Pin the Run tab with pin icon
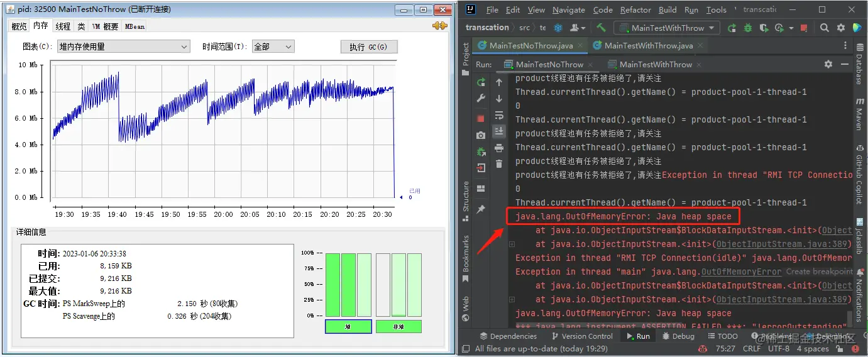868x357 pixels. tap(481, 209)
